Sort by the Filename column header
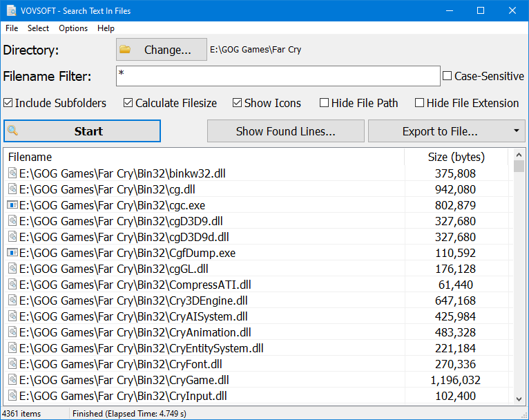 204,157
